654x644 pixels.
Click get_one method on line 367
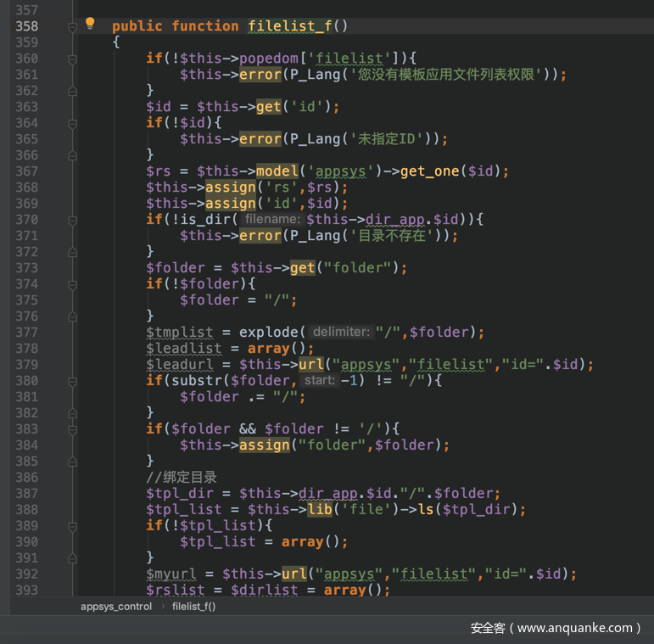429,171
